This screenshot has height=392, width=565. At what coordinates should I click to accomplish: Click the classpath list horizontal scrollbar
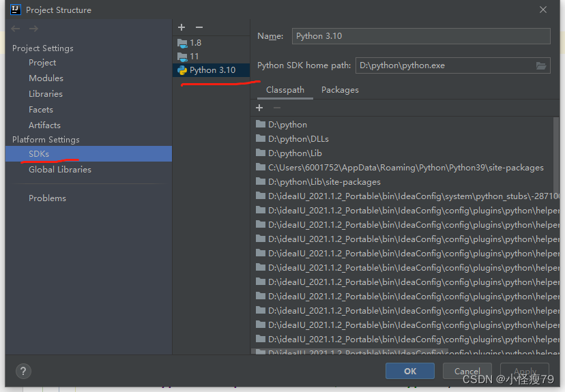(x=349, y=350)
